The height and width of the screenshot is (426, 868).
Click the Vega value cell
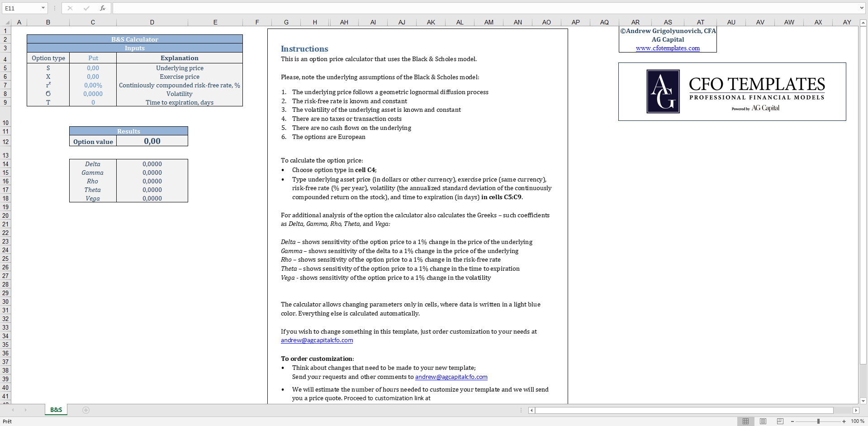tap(152, 198)
